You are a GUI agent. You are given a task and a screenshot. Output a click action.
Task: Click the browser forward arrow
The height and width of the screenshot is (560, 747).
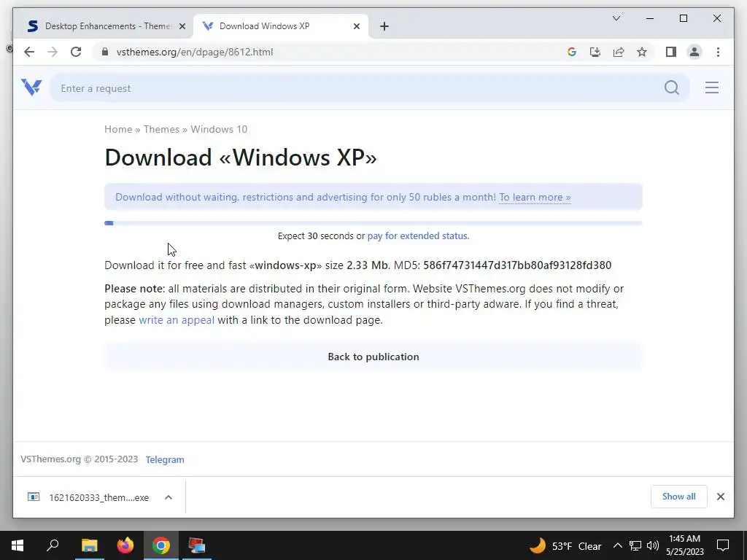[53, 52]
